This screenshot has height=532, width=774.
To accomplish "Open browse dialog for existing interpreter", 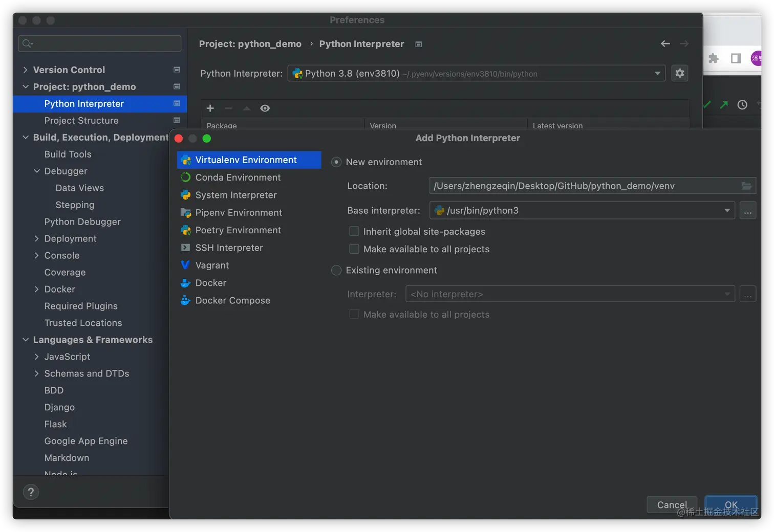I will tap(748, 294).
